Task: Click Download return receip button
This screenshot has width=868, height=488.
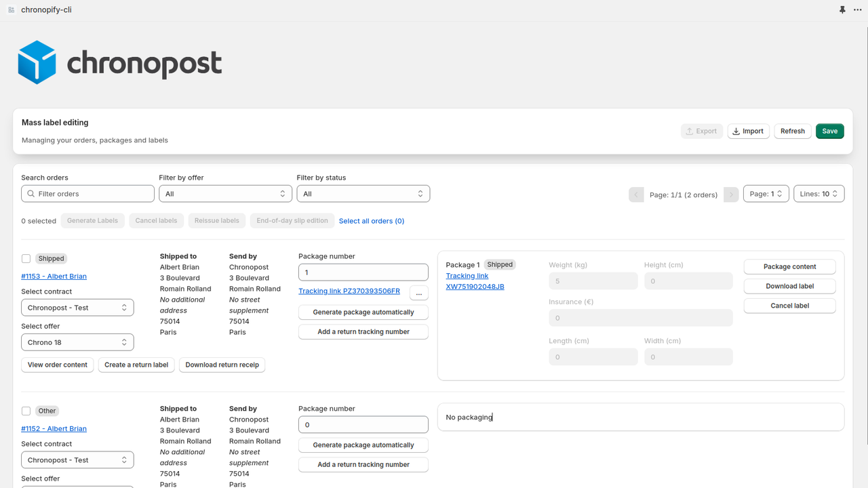Action: [x=222, y=365]
